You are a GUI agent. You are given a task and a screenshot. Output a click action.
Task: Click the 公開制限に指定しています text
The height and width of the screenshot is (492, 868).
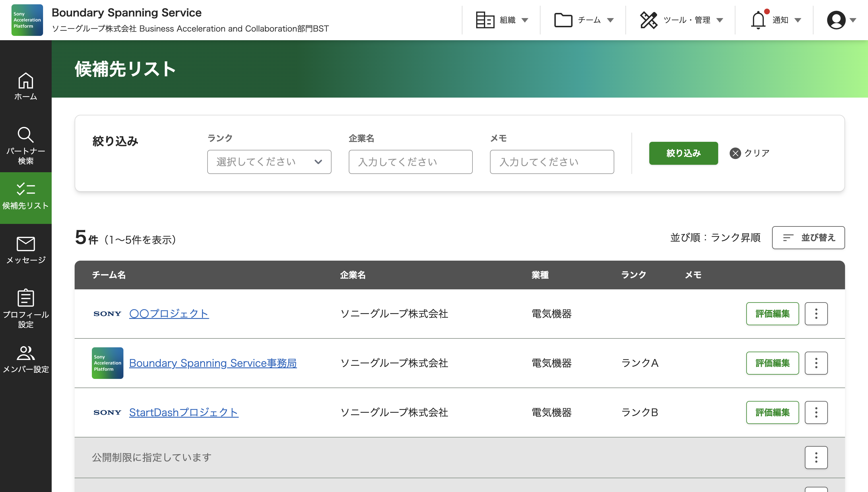pos(152,458)
